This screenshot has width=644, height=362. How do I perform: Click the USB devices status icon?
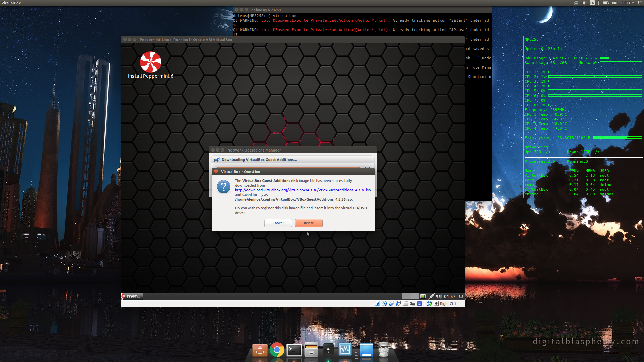(x=391, y=304)
